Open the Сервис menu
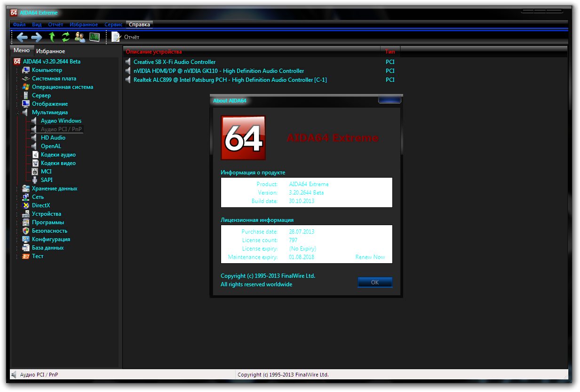Image resolution: width=580 pixels, height=392 pixels. (113, 24)
